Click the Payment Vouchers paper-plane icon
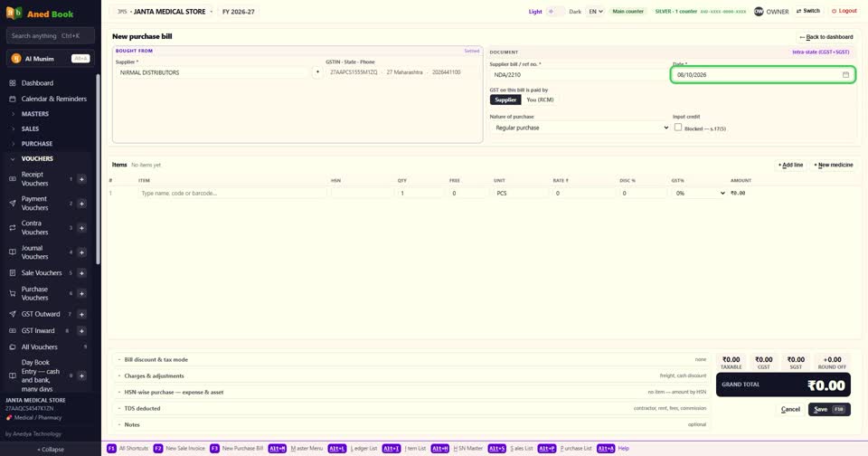The width and height of the screenshot is (868, 456). click(12, 204)
